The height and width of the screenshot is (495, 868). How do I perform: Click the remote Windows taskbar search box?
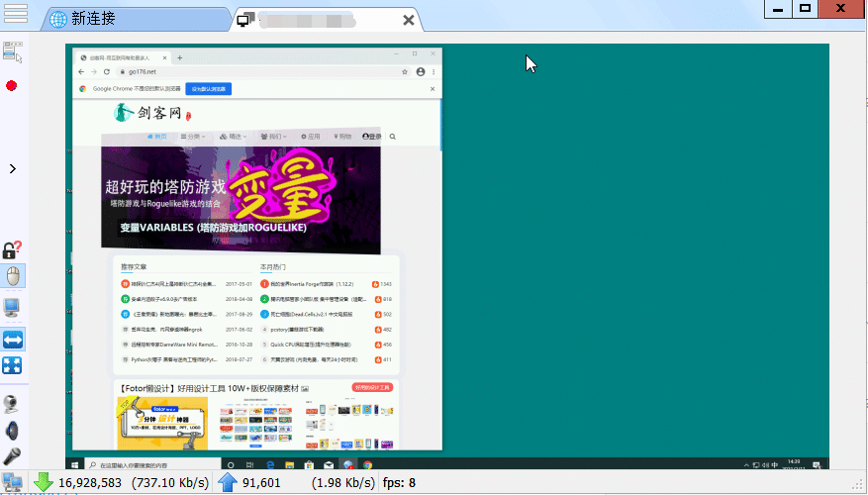(x=152, y=464)
